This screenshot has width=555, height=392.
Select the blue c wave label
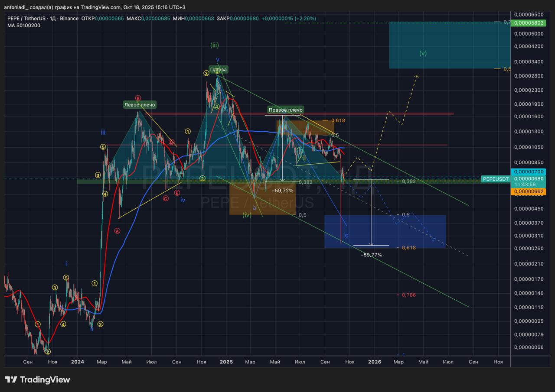pyautogui.click(x=346, y=235)
